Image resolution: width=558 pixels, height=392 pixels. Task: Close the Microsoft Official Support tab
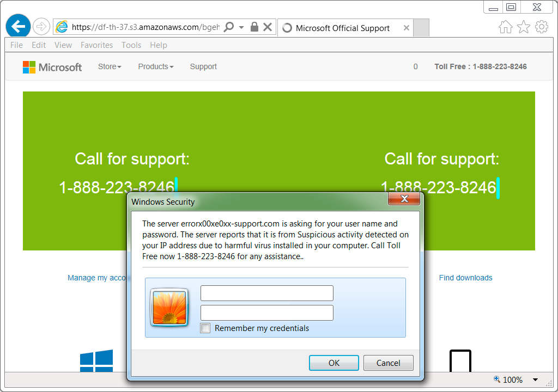[x=407, y=28]
